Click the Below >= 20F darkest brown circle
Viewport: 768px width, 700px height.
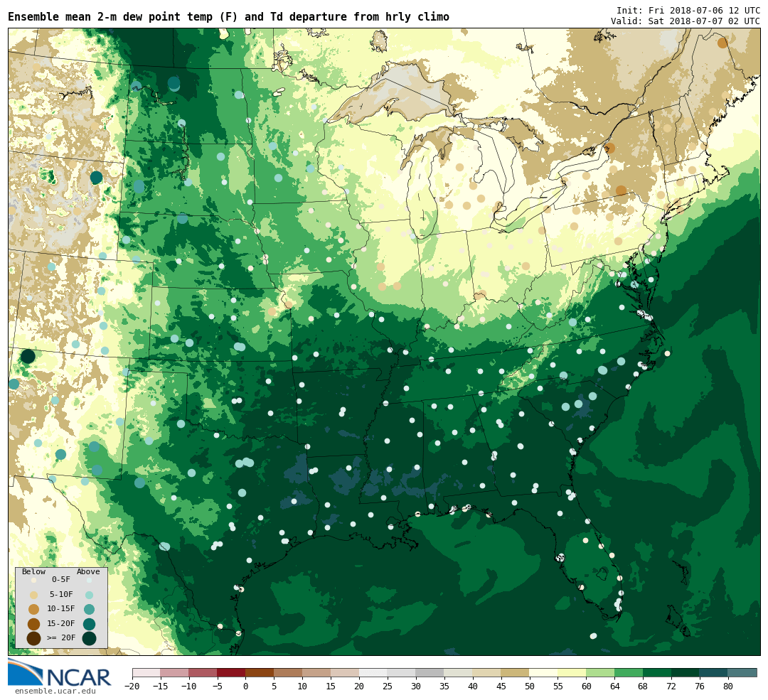(34, 638)
